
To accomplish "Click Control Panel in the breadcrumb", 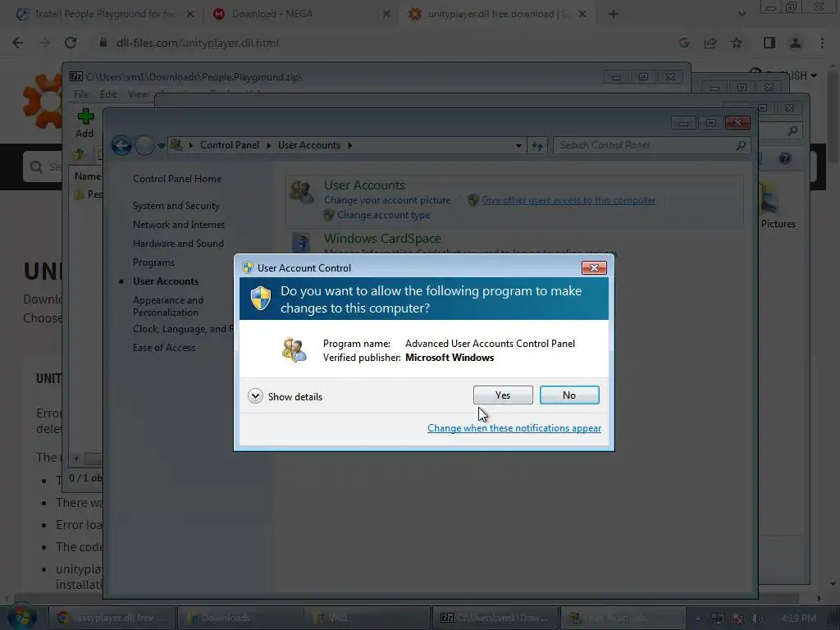I will 230,145.
